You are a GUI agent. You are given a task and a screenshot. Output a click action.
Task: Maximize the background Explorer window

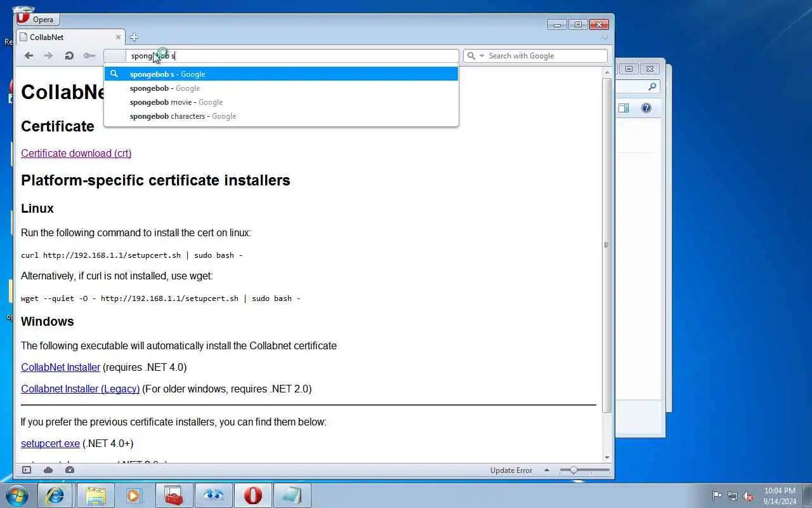point(629,69)
